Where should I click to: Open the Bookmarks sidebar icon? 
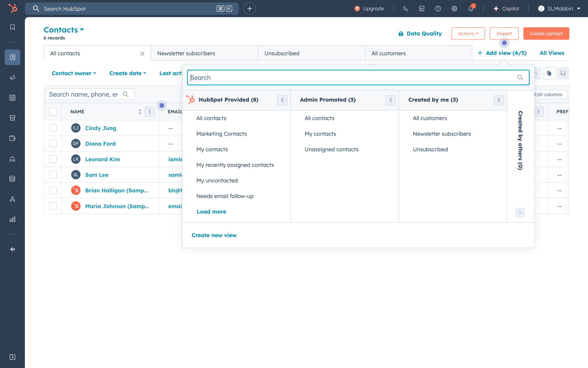pos(12,27)
